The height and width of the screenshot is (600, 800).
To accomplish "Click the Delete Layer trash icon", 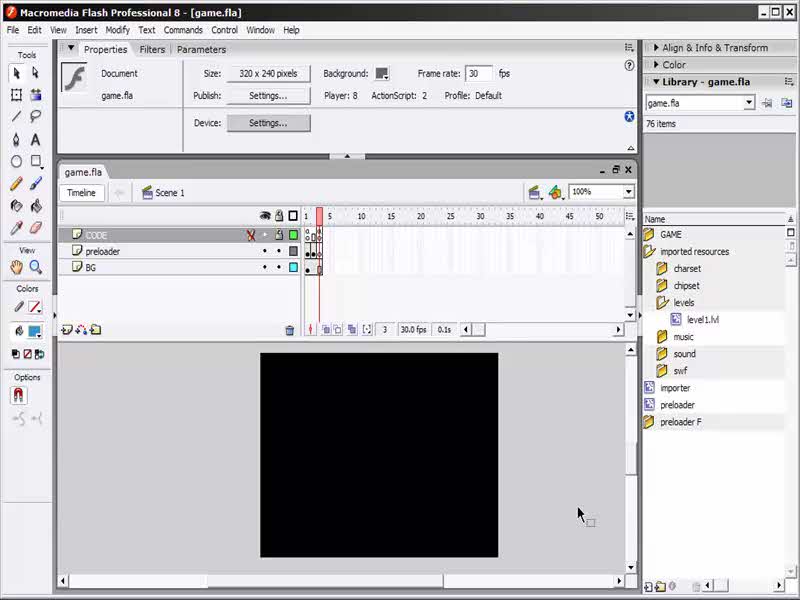I will [290, 330].
